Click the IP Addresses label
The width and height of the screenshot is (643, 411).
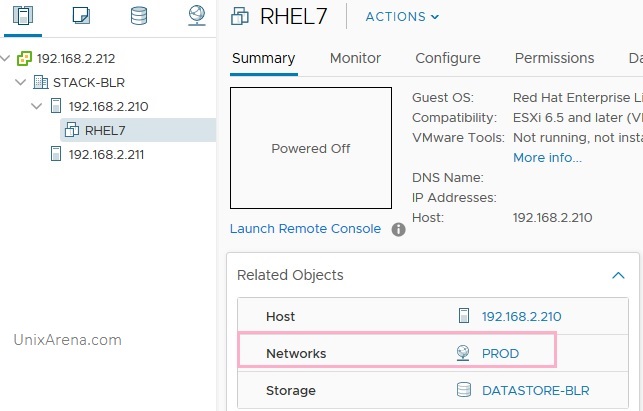454,198
